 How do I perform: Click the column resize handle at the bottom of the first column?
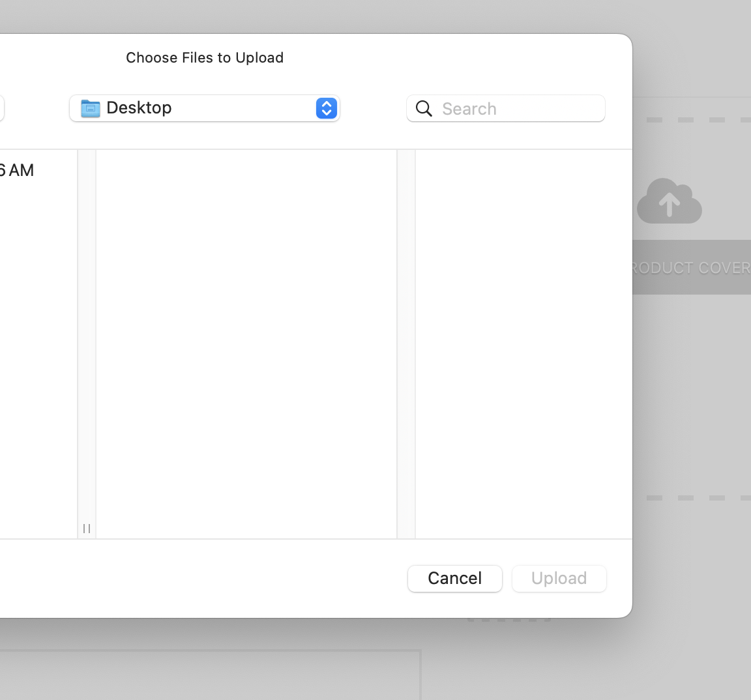(87, 528)
